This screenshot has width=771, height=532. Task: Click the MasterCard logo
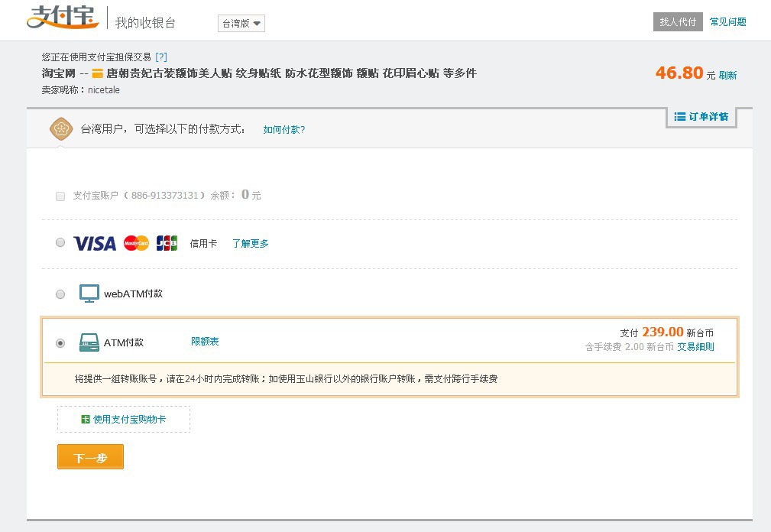[136, 243]
